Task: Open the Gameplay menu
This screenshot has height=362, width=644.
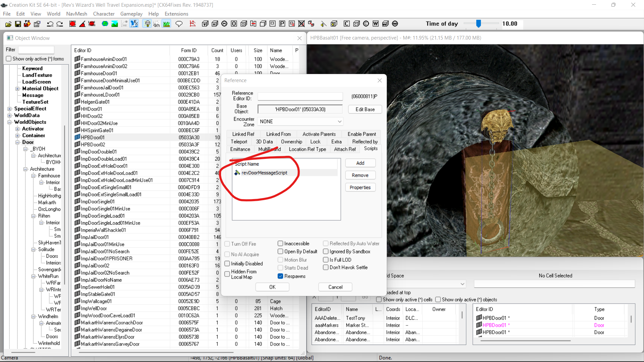Action: (131, 14)
